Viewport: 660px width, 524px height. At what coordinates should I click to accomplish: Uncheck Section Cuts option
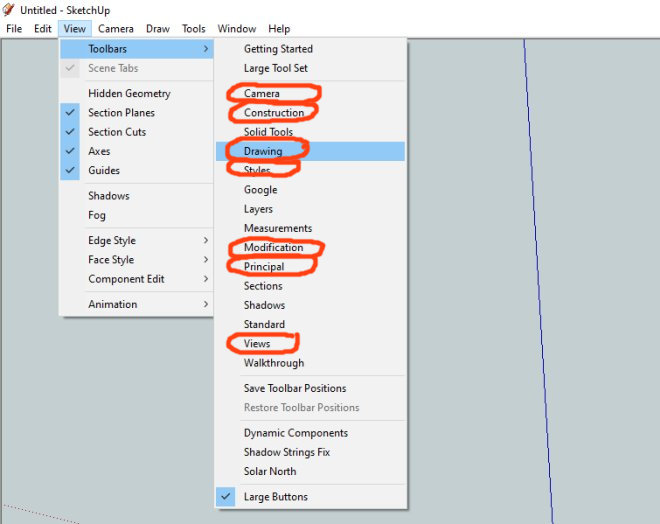tap(137, 132)
